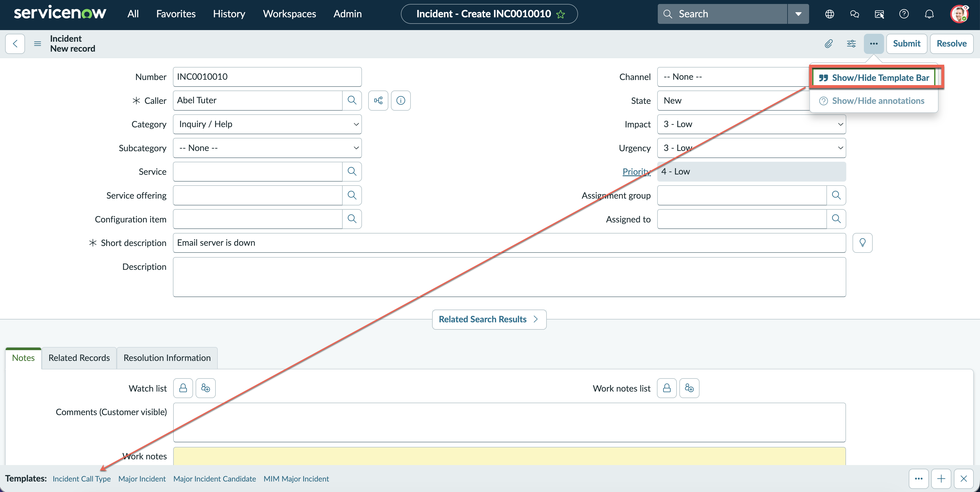Screen dimensions: 980x492
Task: Toggle the more options ellipsis in form header
Action: tap(874, 44)
